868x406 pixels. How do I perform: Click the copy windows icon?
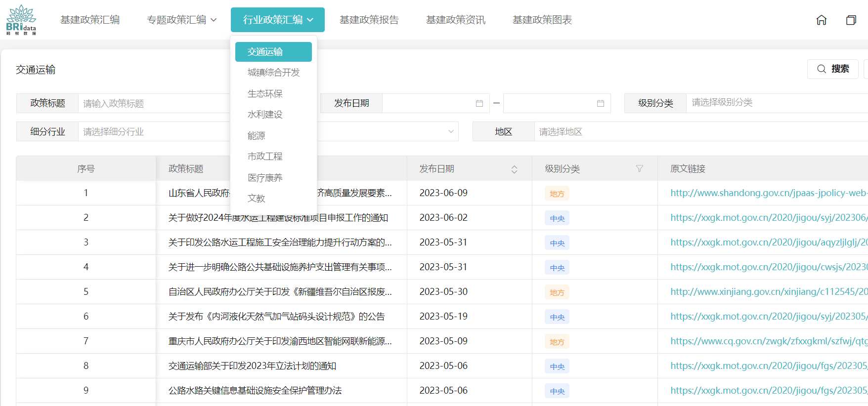tap(851, 20)
